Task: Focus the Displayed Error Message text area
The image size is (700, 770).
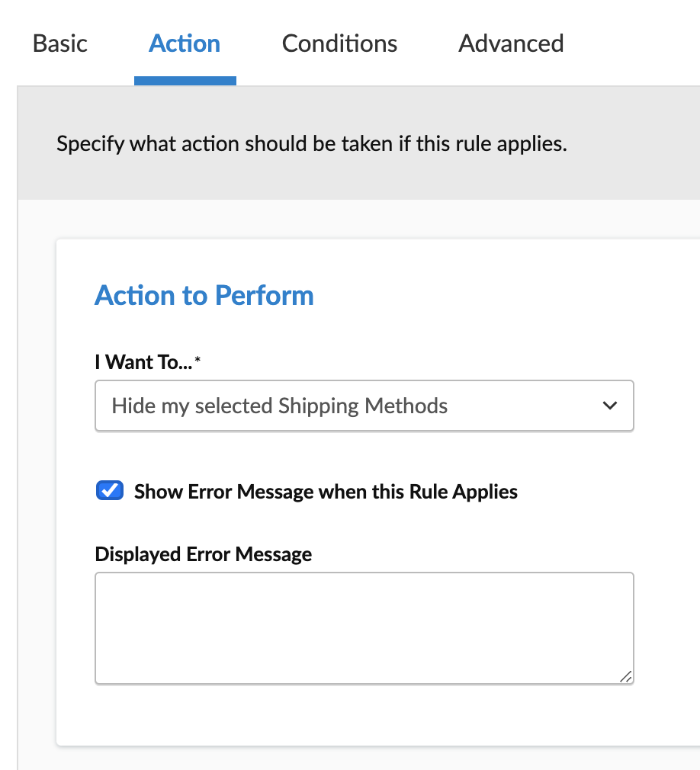Action: [x=364, y=627]
